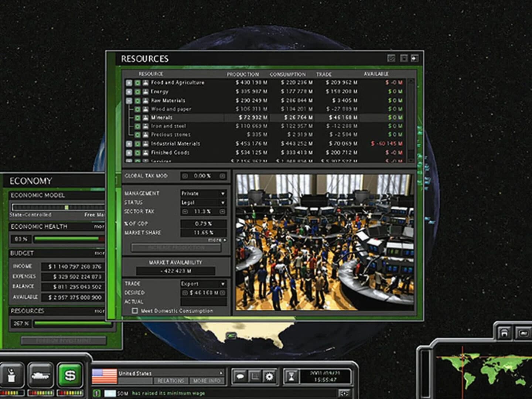Viewport: 532px width, 399px height.
Task: Select the economy dollar-sign panel icon
Action: [69, 375]
